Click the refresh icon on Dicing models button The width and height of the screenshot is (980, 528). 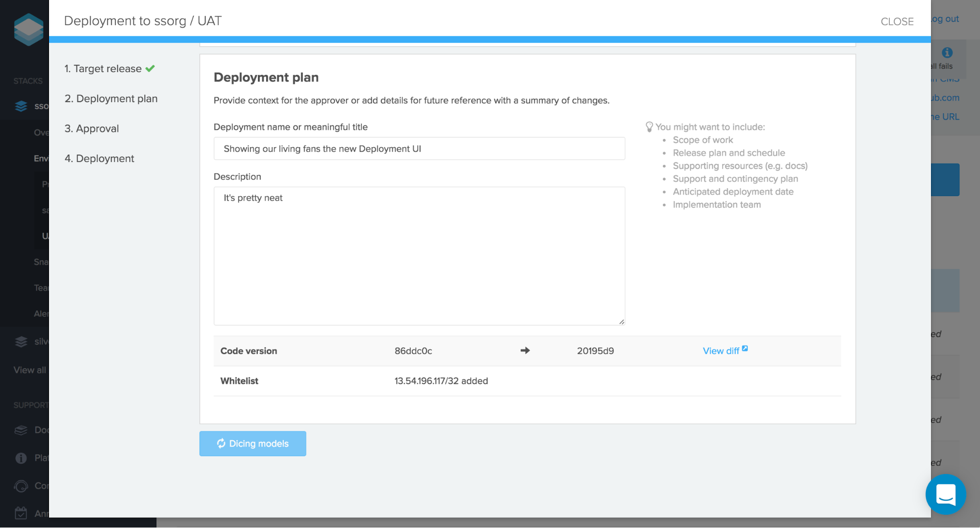[221, 444]
